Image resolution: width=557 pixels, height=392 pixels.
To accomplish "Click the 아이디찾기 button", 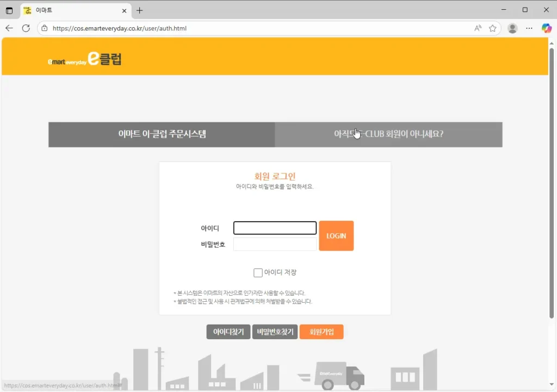I will tap(228, 332).
